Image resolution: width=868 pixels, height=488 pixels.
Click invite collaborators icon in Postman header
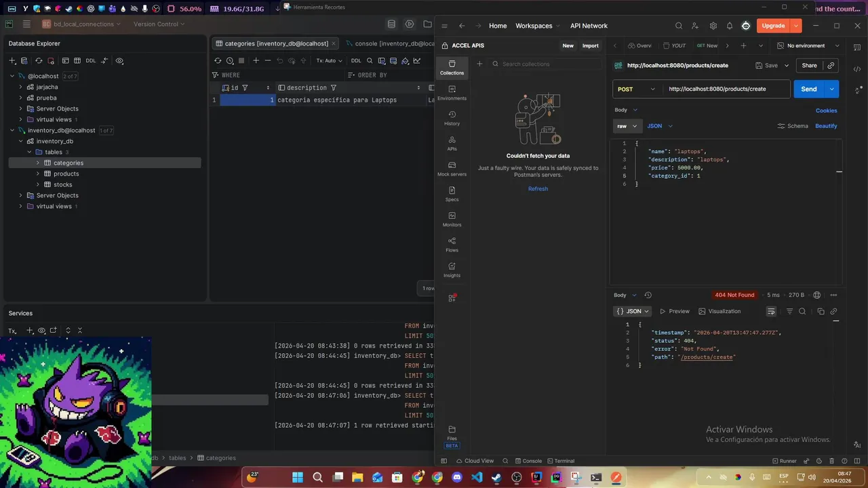point(696,26)
